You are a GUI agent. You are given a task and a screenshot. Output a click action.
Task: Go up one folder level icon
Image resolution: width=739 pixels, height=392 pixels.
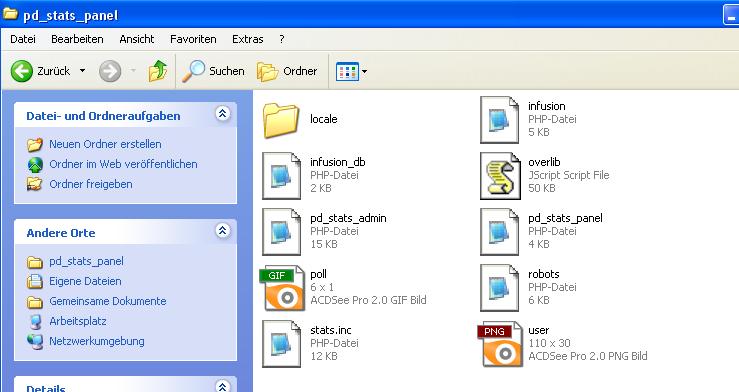click(x=158, y=71)
